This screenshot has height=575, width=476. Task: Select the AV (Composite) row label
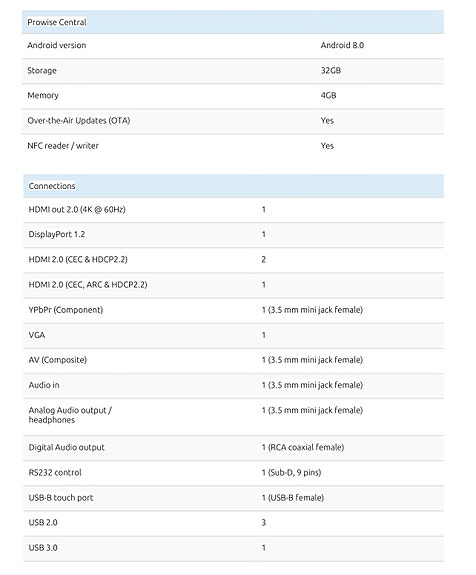[x=58, y=360]
